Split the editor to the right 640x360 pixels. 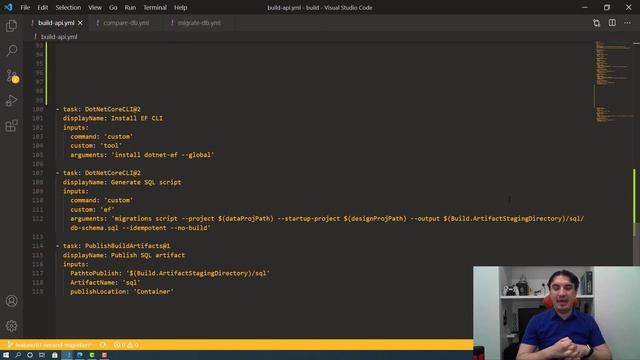[612, 23]
